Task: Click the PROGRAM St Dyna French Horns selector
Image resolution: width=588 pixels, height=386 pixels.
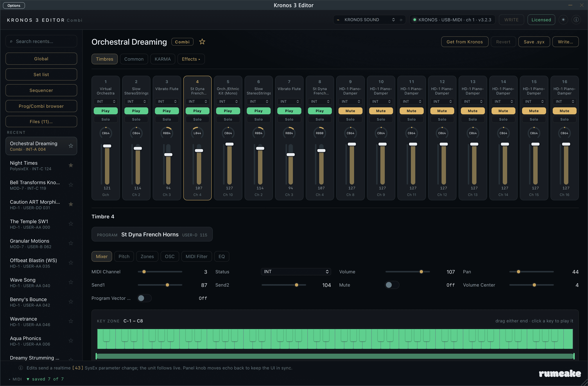Action: point(152,234)
